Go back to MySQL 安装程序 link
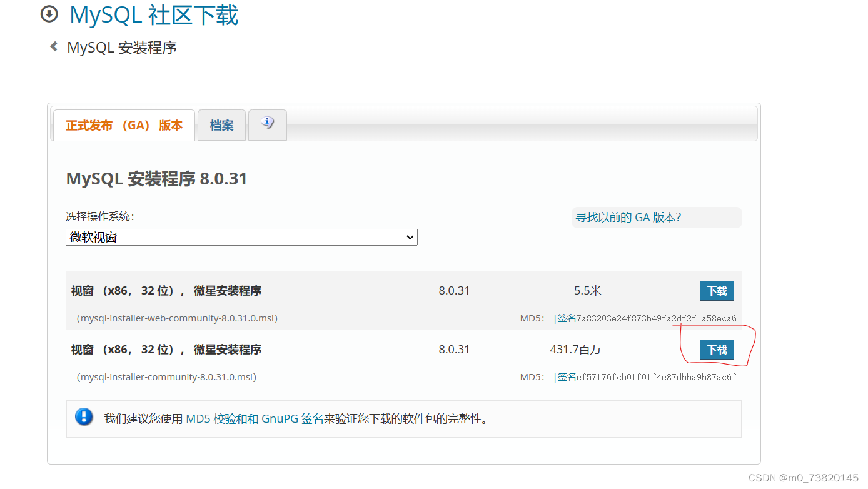Screen dimensions: 868x489 click(x=122, y=48)
